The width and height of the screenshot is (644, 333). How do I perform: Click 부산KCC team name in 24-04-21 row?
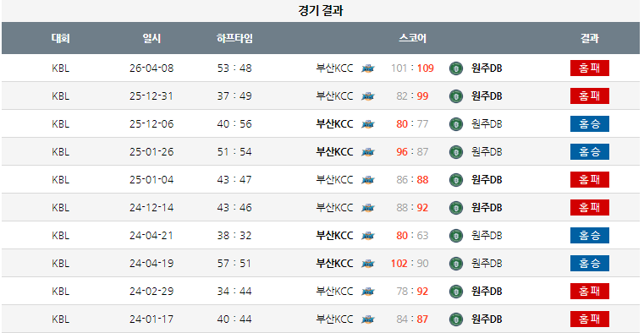tap(335, 236)
